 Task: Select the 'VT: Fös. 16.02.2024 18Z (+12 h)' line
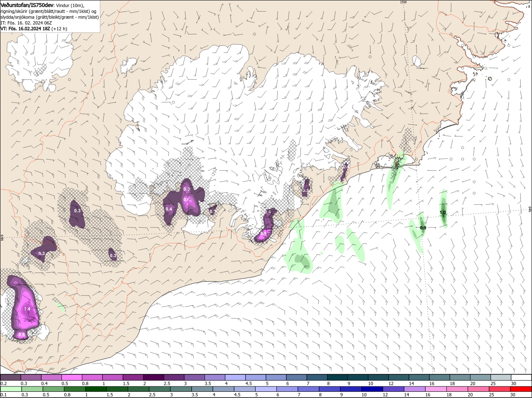tap(34, 29)
